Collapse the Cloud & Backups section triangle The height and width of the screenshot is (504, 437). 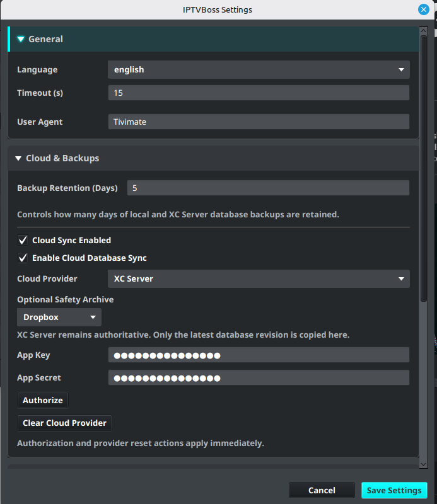(x=18, y=159)
